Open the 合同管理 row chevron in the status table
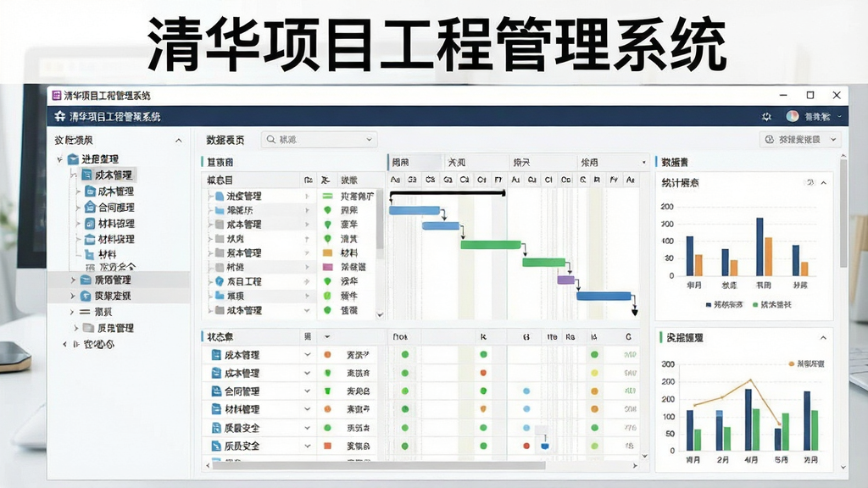Image resolution: width=868 pixels, height=488 pixels. [x=307, y=391]
